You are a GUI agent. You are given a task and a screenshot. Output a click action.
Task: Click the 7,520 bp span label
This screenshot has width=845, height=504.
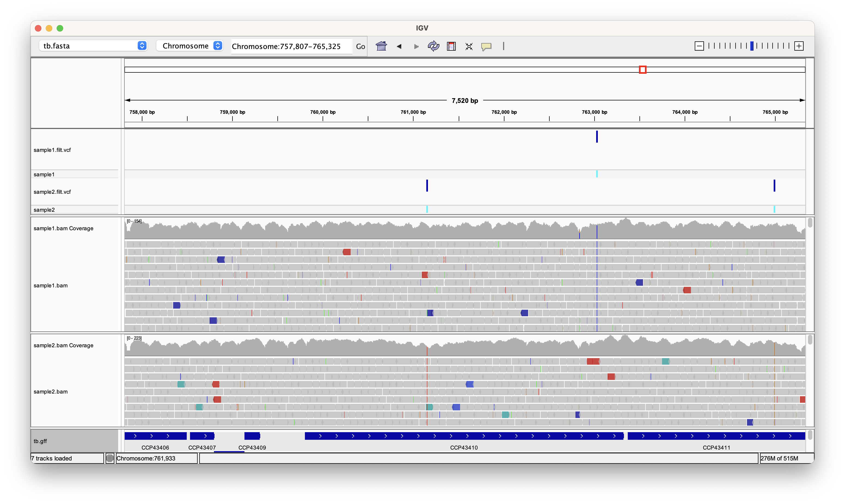coord(465,100)
